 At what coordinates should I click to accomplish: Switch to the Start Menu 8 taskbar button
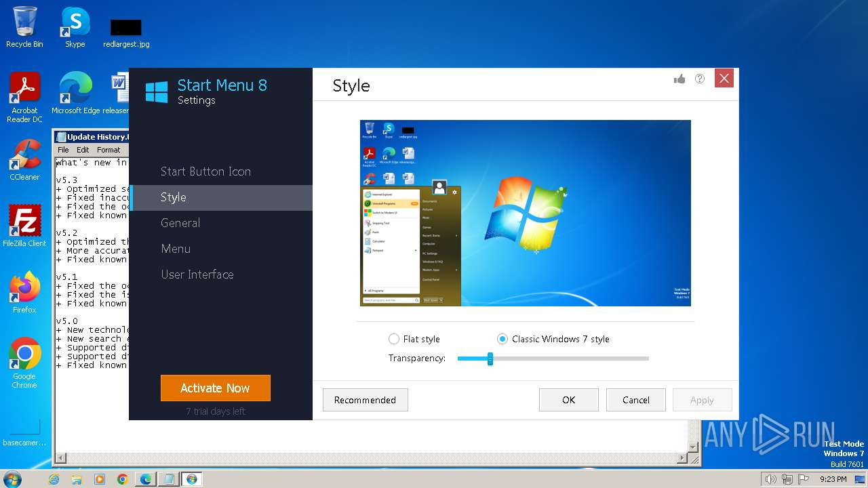(192, 479)
